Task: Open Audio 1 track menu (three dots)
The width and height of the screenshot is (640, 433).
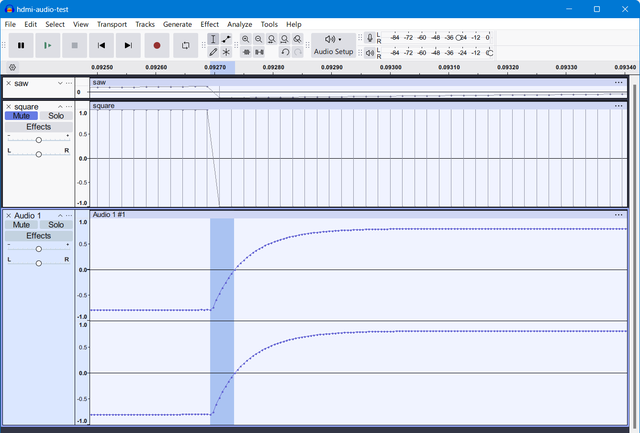Action: pyautogui.click(x=69, y=215)
